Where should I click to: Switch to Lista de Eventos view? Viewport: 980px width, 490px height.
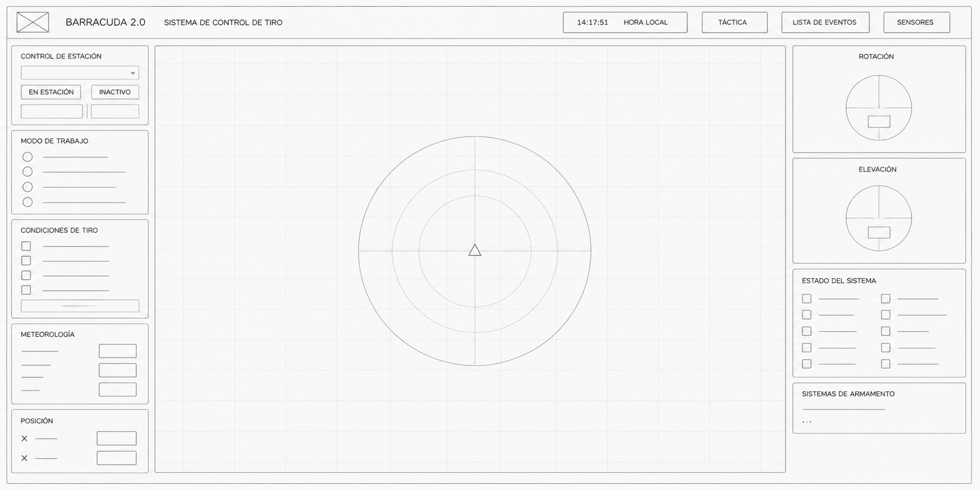click(x=825, y=23)
